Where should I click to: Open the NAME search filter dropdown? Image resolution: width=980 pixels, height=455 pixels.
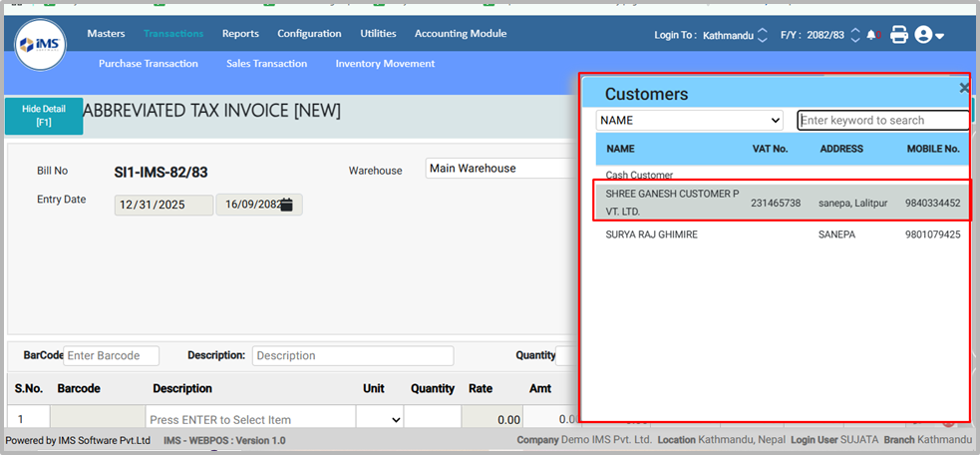coord(690,120)
